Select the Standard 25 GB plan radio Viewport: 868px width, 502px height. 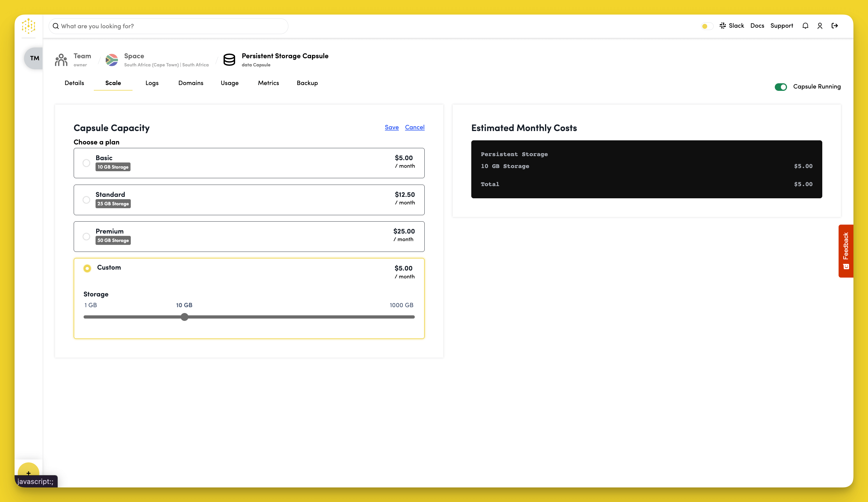[x=86, y=200]
